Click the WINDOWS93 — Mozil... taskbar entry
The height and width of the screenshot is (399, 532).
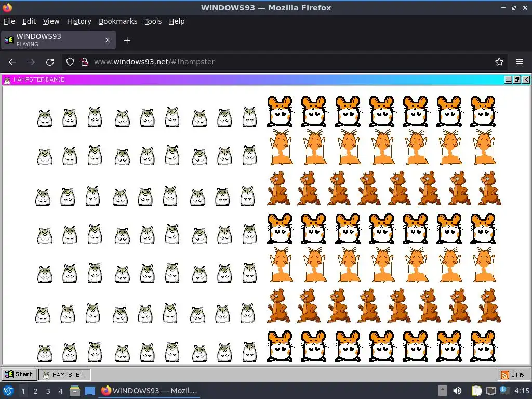click(149, 391)
